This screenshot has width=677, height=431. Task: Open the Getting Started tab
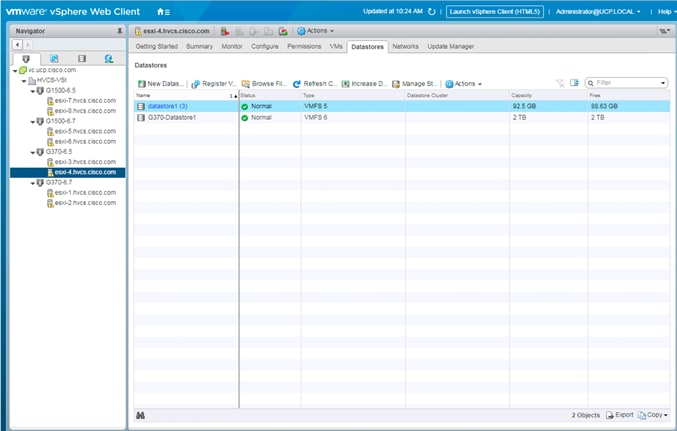[x=156, y=46]
